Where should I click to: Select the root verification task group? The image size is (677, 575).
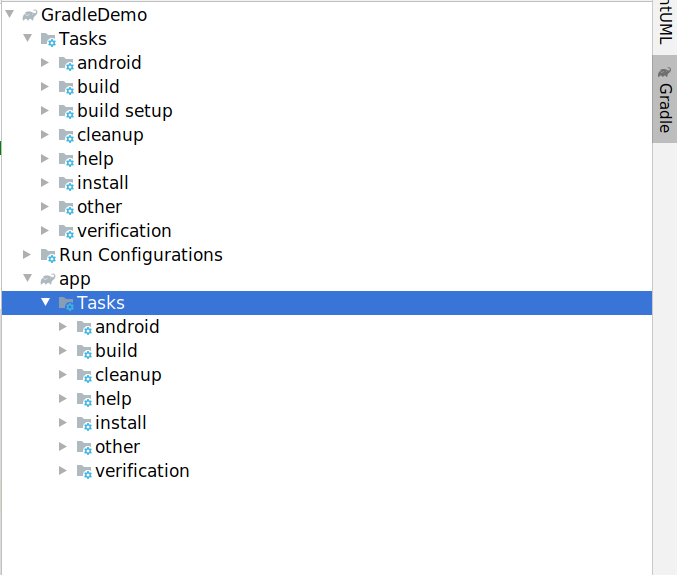coord(124,231)
